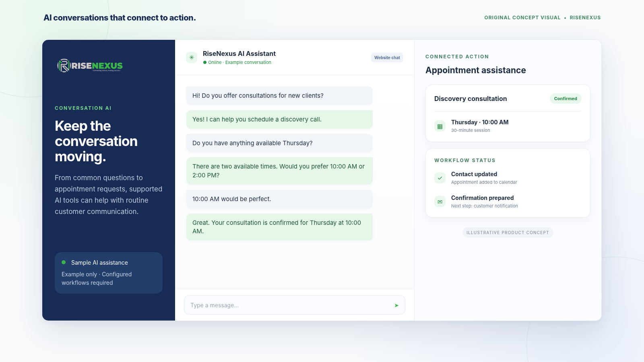Select the reply offering two available times
The image size is (644, 362).
[279, 171]
